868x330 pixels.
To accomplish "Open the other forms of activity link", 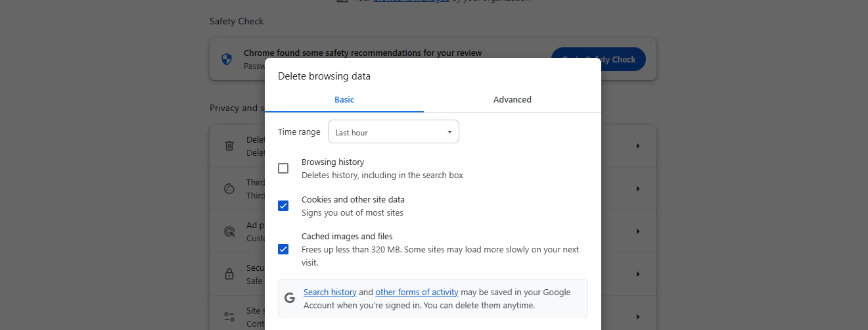I will pyautogui.click(x=417, y=293).
